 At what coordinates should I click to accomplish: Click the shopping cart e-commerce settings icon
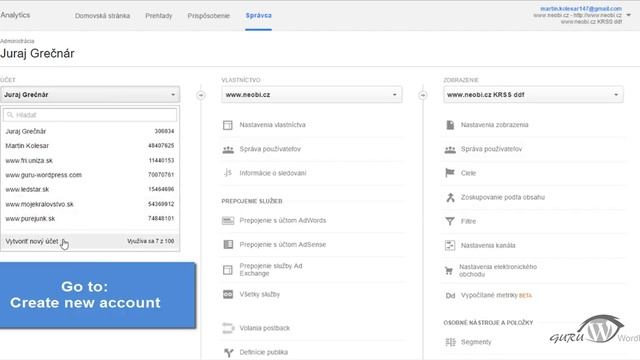click(x=449, y=271)
